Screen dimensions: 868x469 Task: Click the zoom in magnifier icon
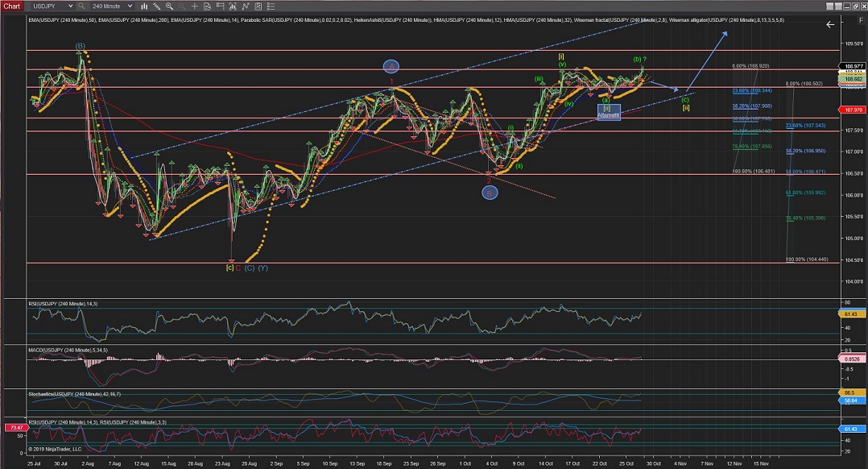(169, 6)
